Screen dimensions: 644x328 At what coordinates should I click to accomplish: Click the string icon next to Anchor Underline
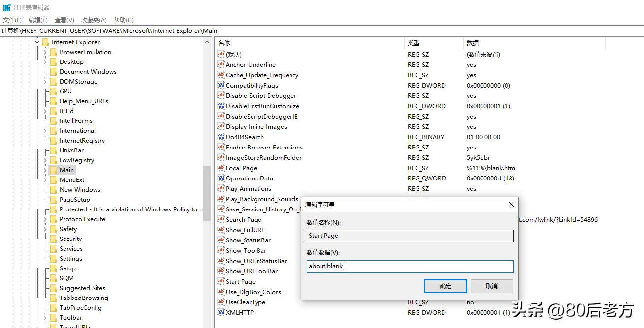221,64
